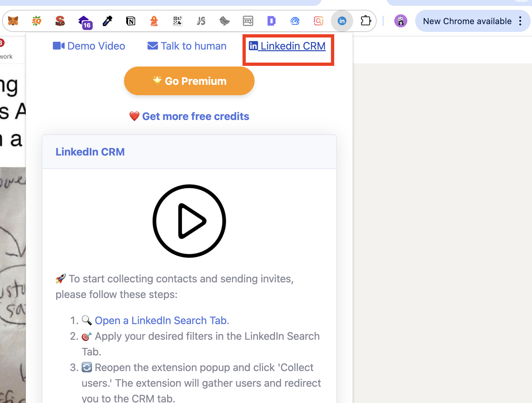Click the envelope icon beside Talk to human
532x403 pixels.
click(153, 46)
